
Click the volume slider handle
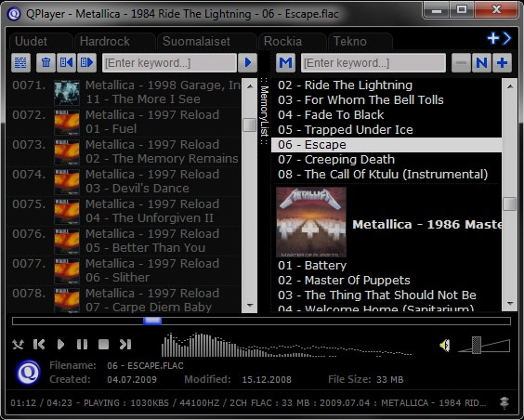point(477,345)
